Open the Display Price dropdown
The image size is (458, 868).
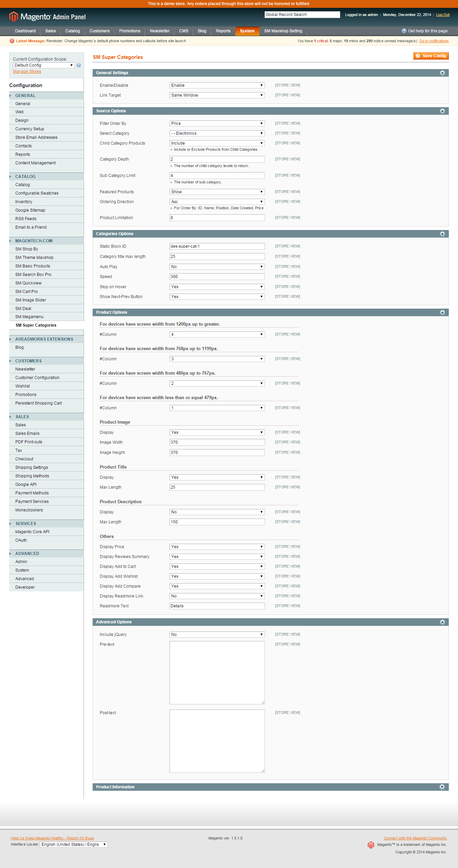click(217, 547)
